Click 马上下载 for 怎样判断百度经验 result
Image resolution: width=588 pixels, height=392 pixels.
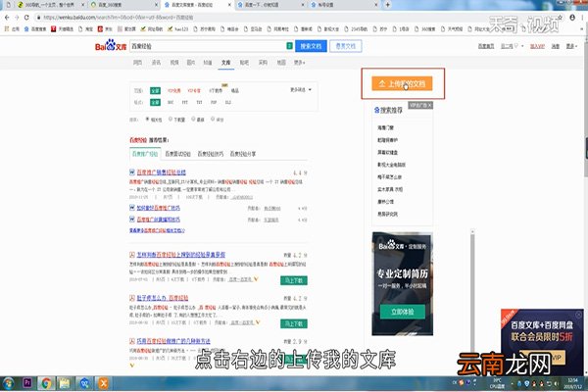pos(294,280)
